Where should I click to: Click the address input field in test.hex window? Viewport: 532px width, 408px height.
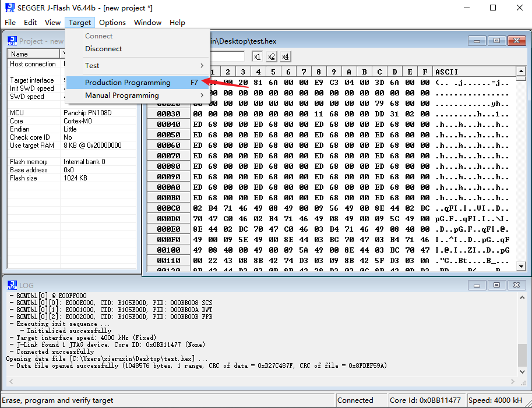227,56
